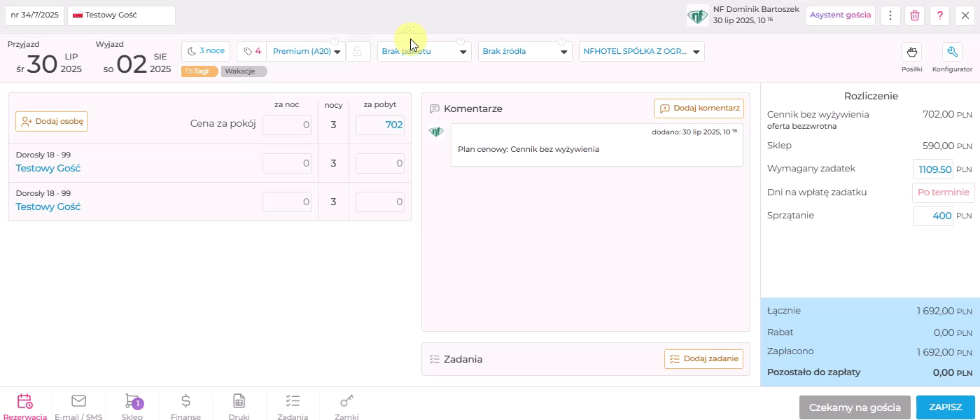Click the Po terminie deposit days field

(944, 192)
